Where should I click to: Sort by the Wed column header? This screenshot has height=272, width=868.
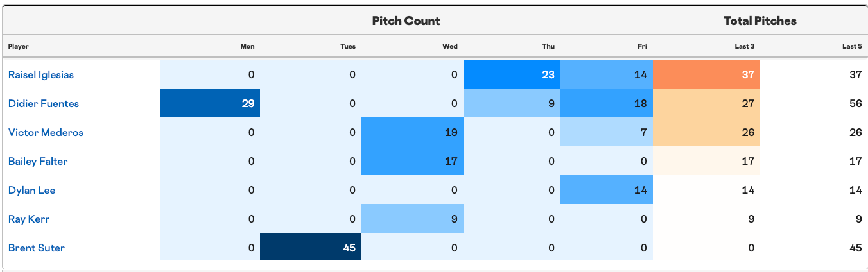(x=450, y=46)
